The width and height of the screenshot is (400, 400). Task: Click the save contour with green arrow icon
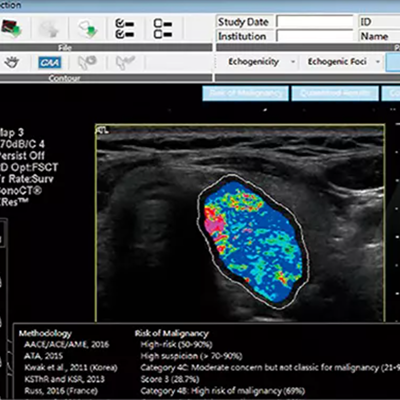click(88, 29)
